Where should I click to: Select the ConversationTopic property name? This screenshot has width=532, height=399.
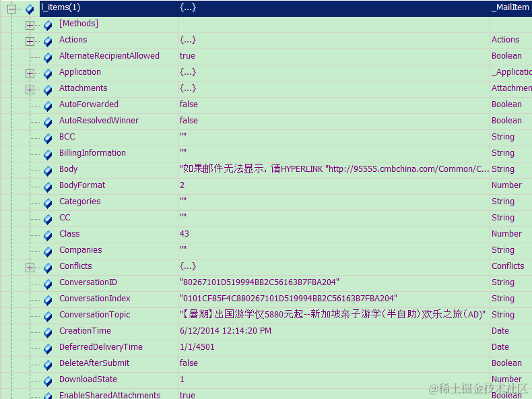[x=95, y=315]
